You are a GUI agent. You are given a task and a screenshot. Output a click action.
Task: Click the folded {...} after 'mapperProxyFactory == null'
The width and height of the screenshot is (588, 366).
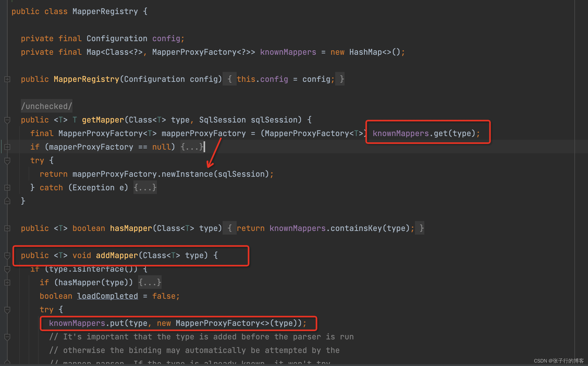pyautogui.click(x=192, y=147)
